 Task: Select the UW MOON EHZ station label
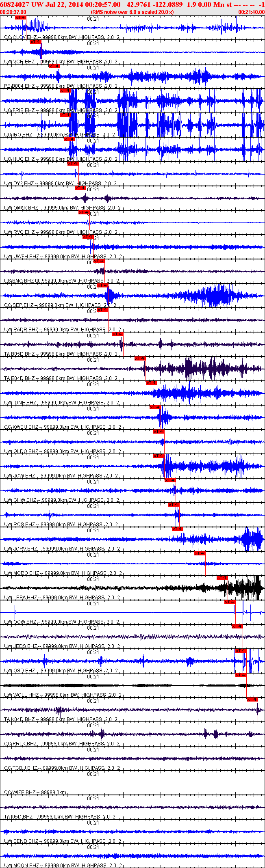62,866
